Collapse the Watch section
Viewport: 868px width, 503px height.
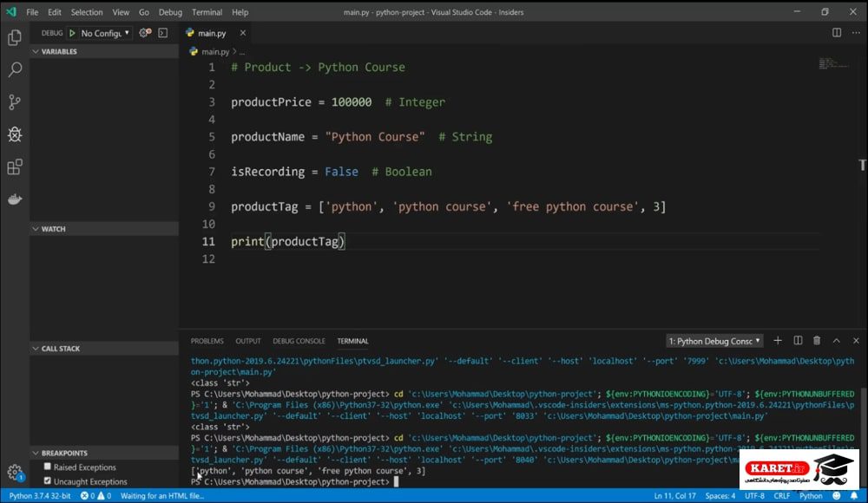(104, 229)
